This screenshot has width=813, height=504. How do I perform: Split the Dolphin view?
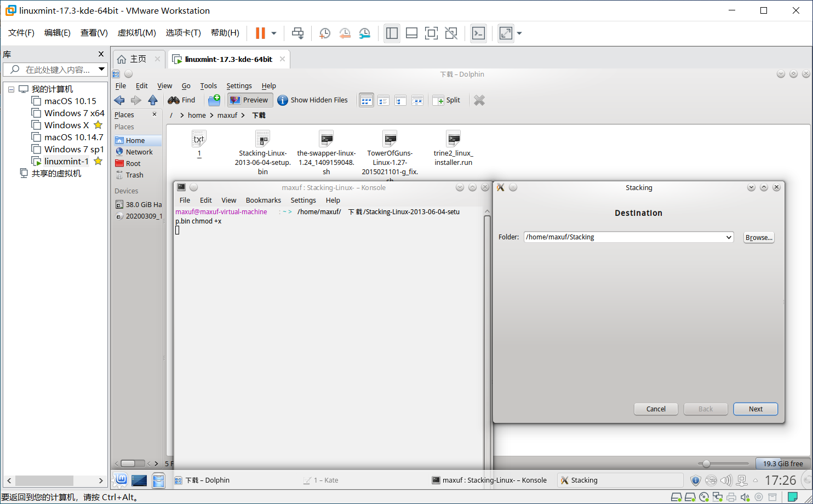coord(447,100)
